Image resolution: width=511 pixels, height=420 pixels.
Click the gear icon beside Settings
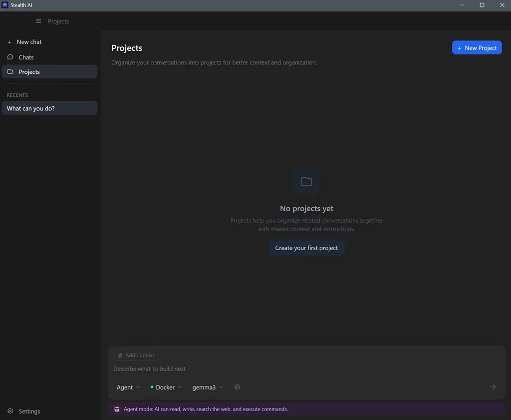click(x=10, y=411)
